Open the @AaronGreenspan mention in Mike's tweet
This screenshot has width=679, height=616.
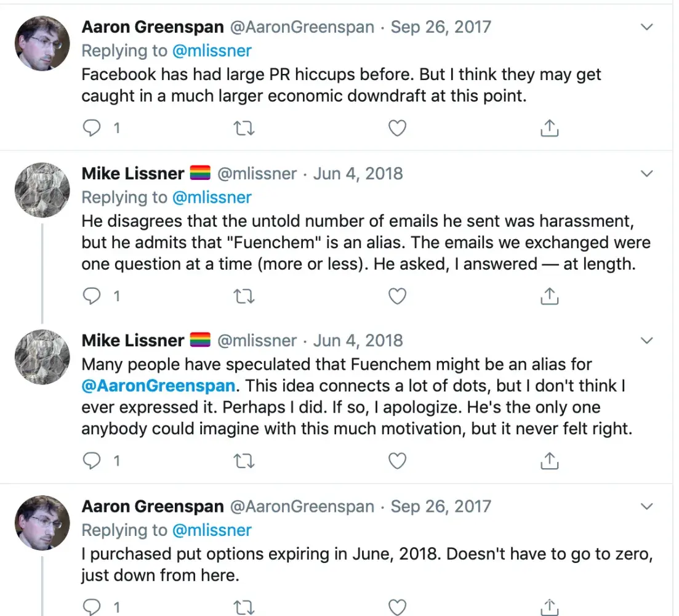[x=158, y=386]
